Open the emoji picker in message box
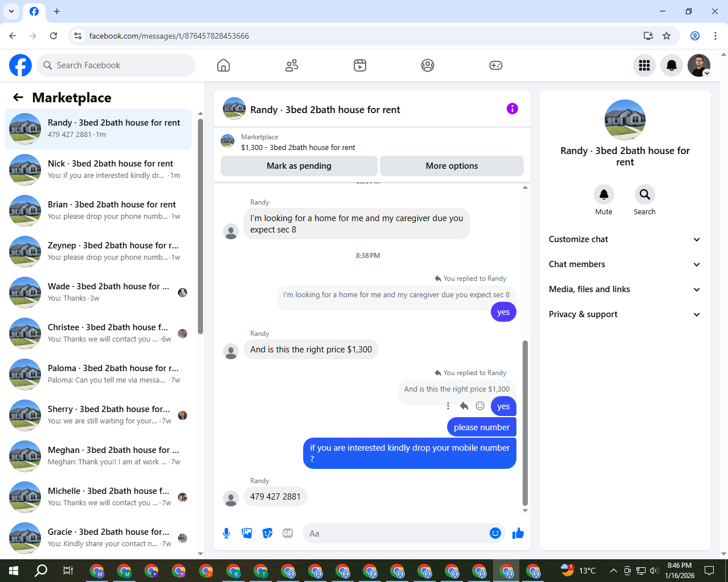Viewport: 728px width, 582px height. (495, 533)
